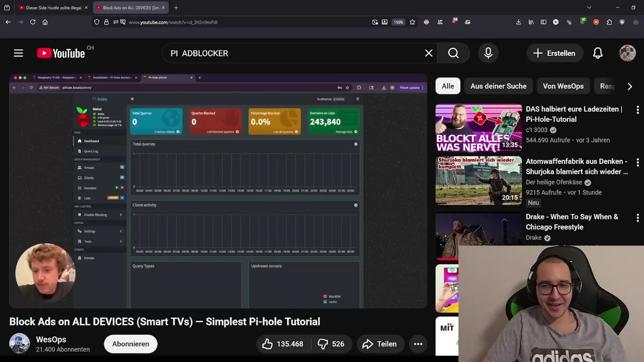The width and height of the screenshot is (644, 362).
Task: Like the video with thumbs up
Action: pyautogui.click(x=283, y=344)
